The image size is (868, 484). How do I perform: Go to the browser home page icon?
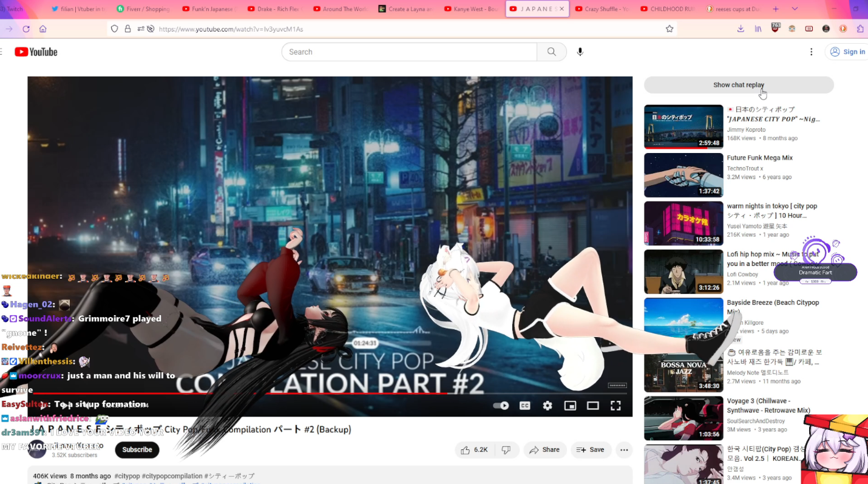pos(42,29)
